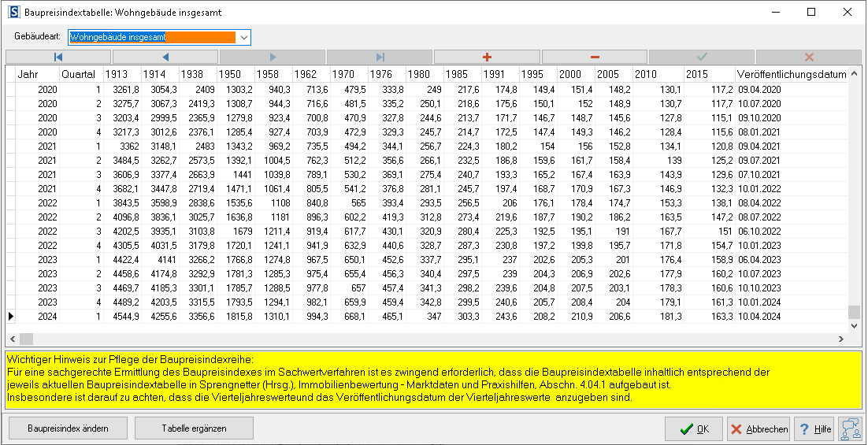The width and height of the screenshot is (868, 445).
Task: Click value 151 in 2015 column
Action: coord(710,232)
